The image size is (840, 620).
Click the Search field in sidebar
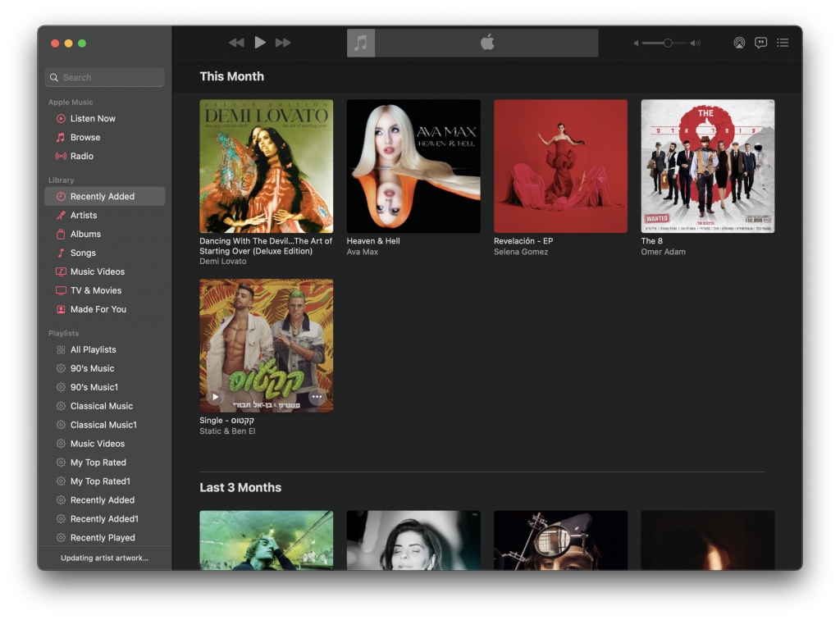tap(105, 77)
